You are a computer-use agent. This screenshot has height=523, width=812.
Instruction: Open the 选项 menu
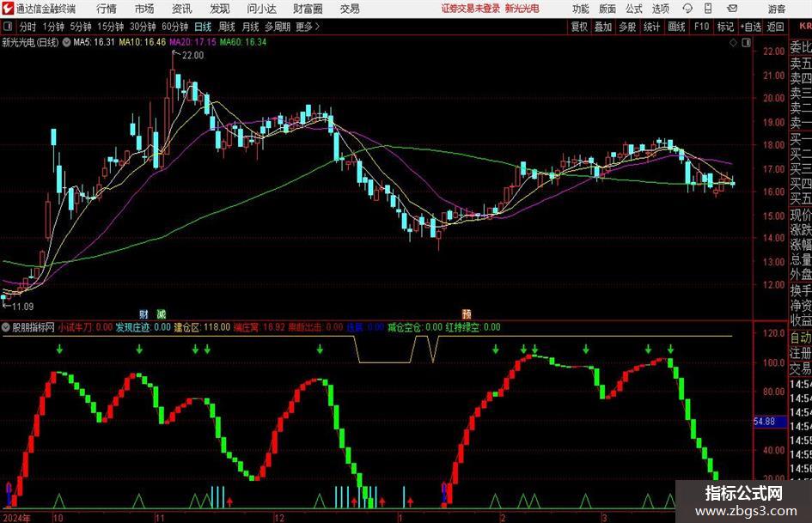pos(660,9)
